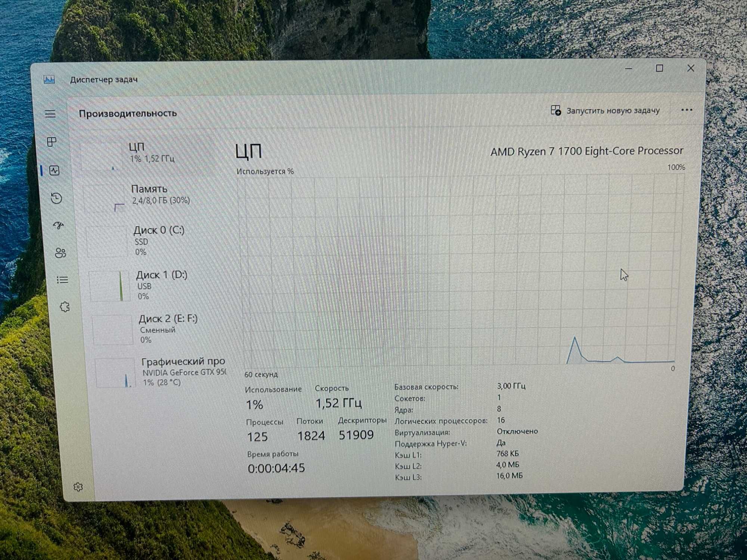
Task: Click the 1,52 ГГц speed value
Action: click(x=338, y=403)
